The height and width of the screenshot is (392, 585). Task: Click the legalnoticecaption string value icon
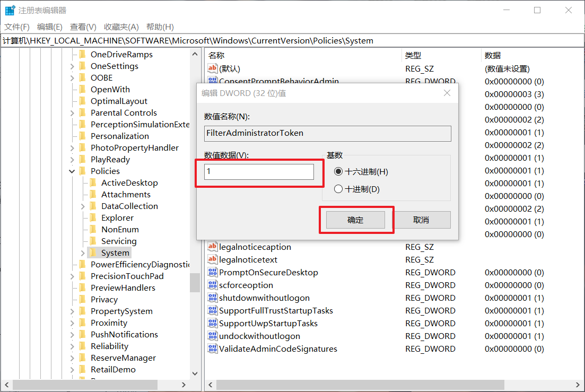[x=212, y=247]
